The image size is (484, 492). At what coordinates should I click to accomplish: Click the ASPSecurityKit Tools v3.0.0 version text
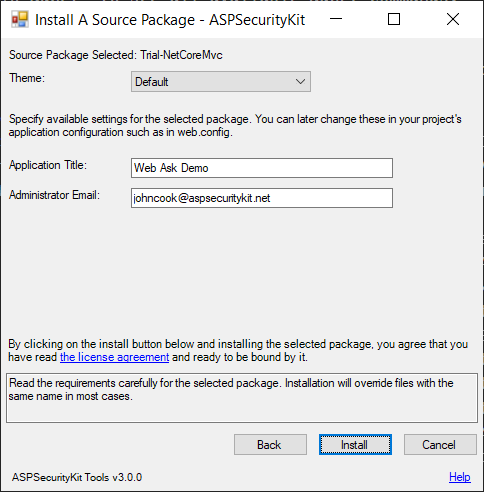(77, 477)
